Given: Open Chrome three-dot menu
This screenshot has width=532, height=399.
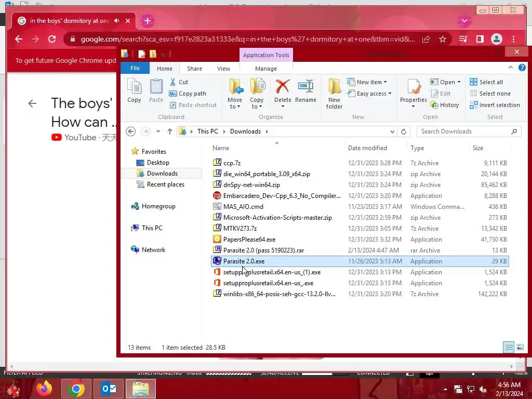Looking at the screenshot, I should [513, 39].
